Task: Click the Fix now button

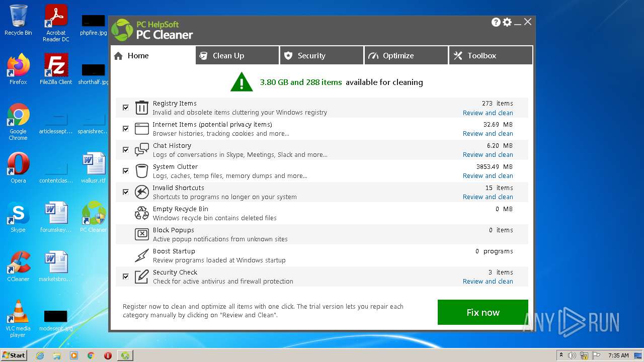Action: tap(483, 312)
